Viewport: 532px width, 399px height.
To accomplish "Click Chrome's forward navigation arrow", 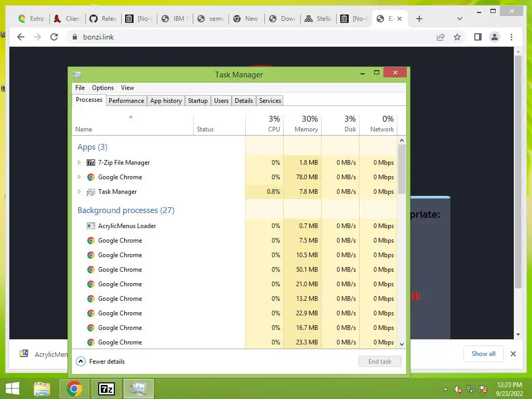I will [x=37, y=37].
